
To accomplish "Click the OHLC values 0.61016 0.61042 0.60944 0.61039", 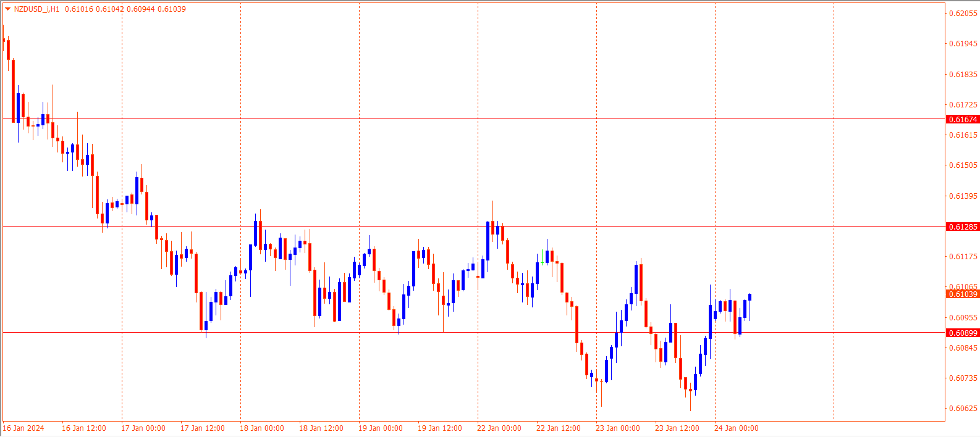I will coord(125,9).
